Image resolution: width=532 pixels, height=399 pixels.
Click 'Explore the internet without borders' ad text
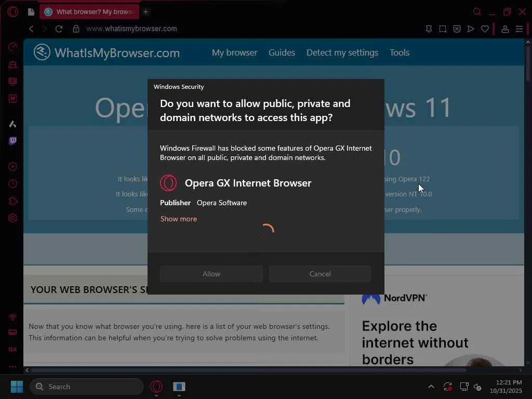(x=415, y=343)
